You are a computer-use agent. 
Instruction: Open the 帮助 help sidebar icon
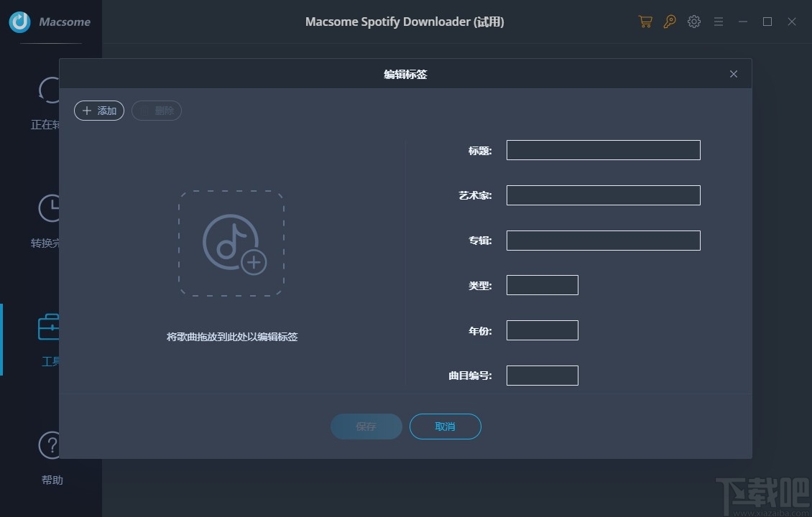click(49, 445)
